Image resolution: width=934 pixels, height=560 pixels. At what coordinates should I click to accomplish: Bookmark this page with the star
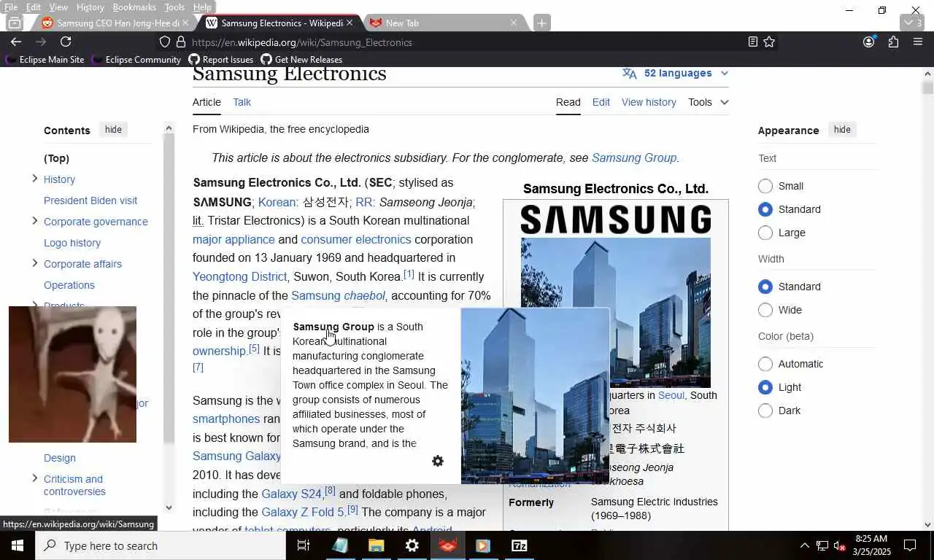pyautogui.click(x=769, y=42)
